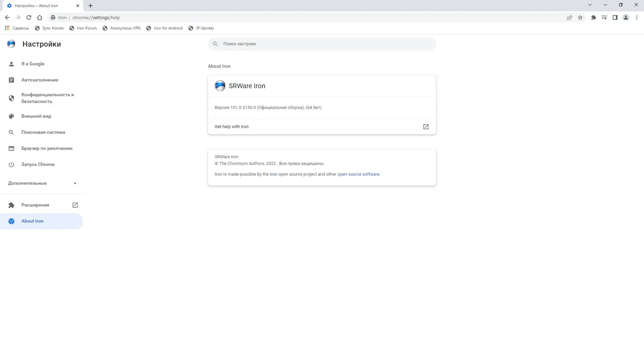Viewport: 644px width, 352px height.
Task: Click the Get help with Iron link
Action: click(231, 126)
